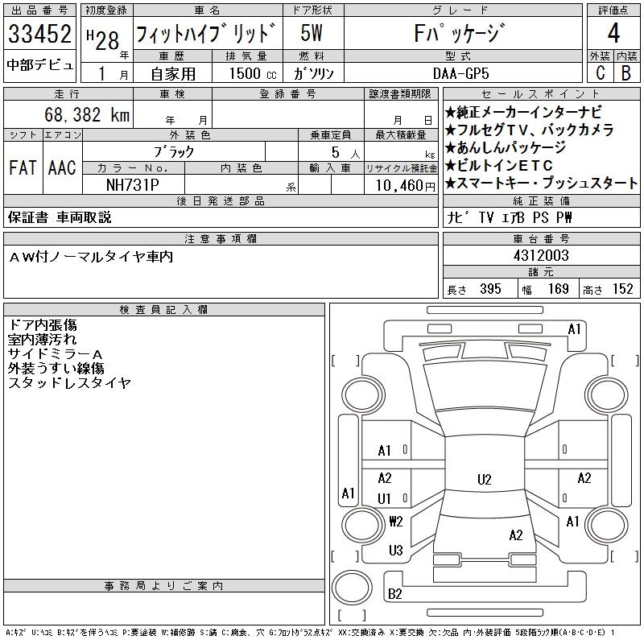Select the spare tire circle below the diagram
The image size is (644, 644).
point(352,587)
